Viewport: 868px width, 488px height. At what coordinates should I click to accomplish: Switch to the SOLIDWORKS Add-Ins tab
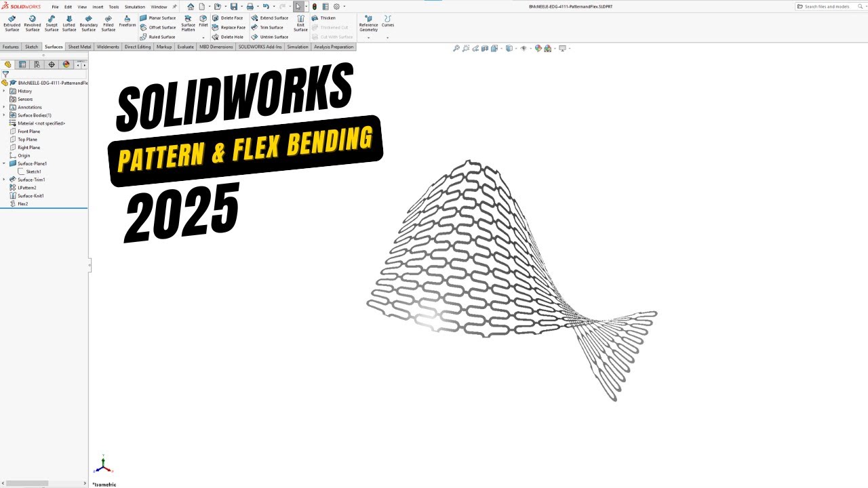(x=260, y=47)
